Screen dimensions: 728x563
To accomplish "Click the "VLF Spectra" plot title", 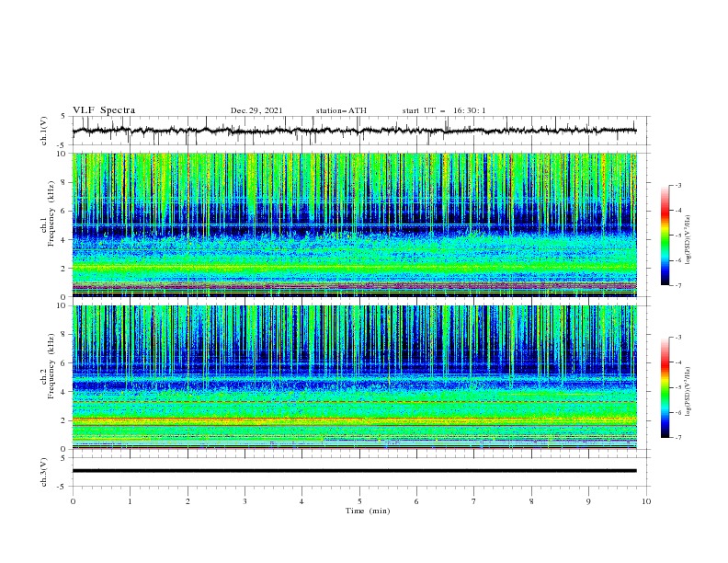I will 104,110.
